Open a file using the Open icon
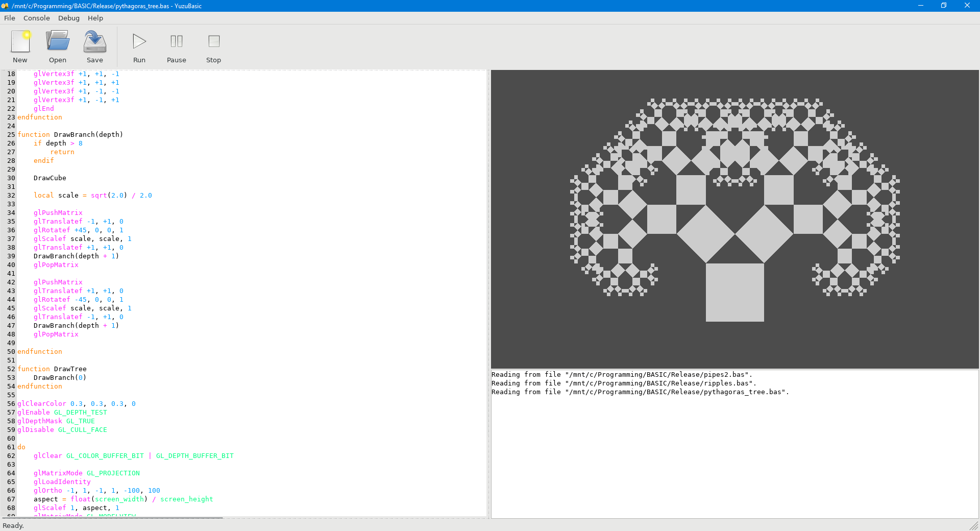Viewport: 980px width, 531px height. [x=58, y=46]
